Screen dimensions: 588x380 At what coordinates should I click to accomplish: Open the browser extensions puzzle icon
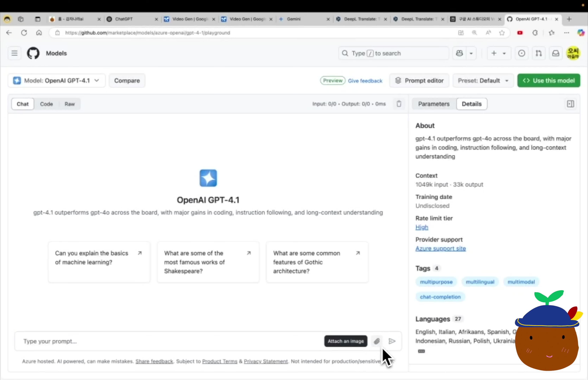(x=535, y=33)
